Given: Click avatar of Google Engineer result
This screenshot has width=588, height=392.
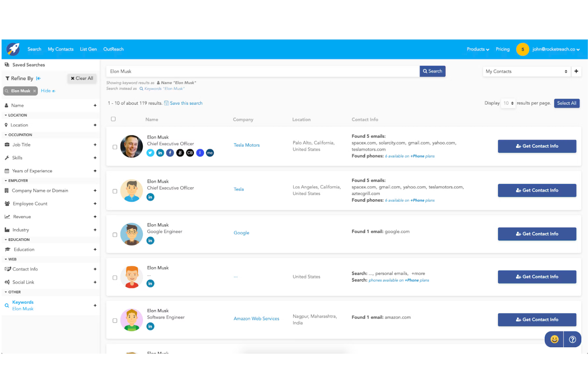Looking at the screenshot, I should (x=132, y=234).
